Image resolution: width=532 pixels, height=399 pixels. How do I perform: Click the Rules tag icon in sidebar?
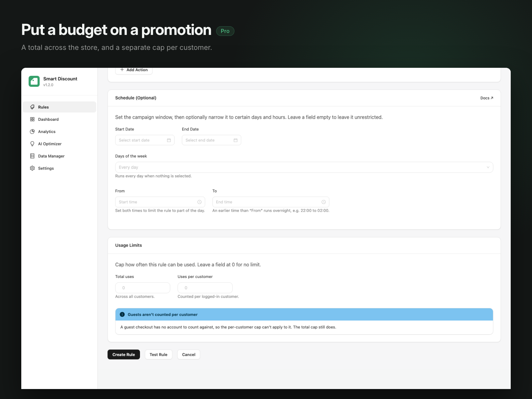pyautogui.click(x=32, y=107)
